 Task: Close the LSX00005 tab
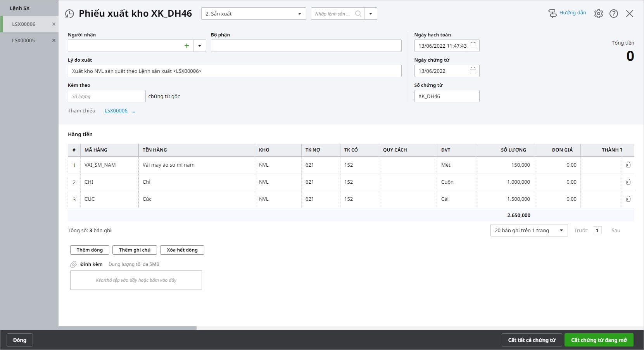(54, 40)
